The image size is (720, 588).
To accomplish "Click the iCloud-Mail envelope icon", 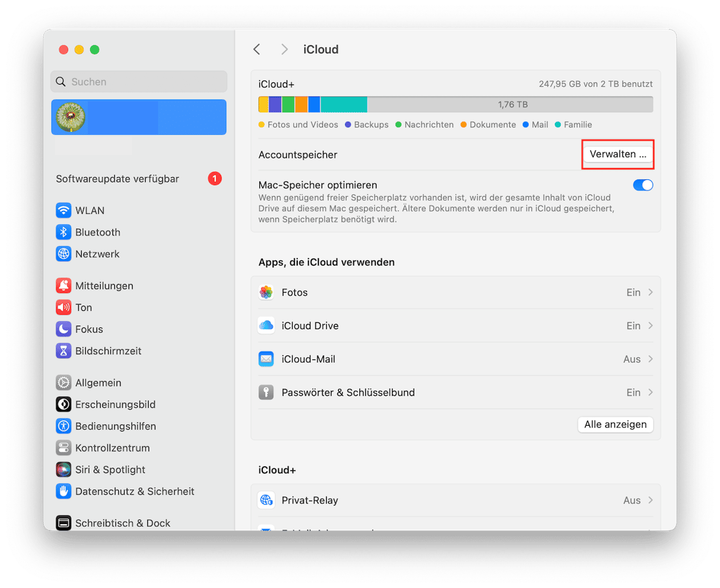I will (x=266, y=359).
